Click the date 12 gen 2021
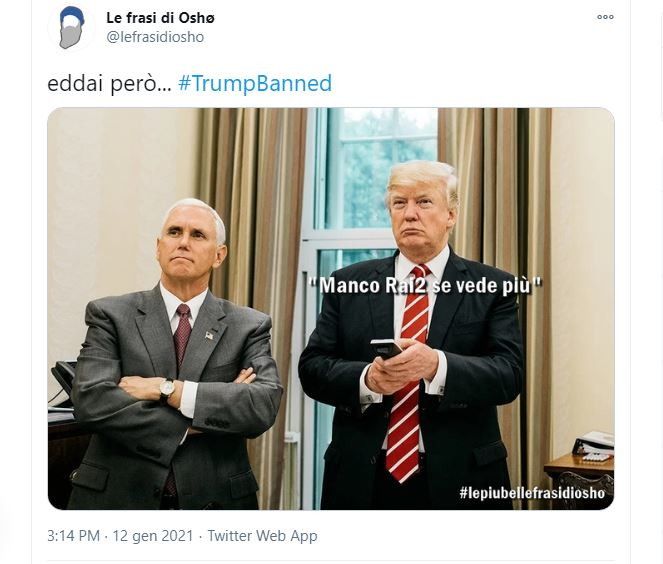Image resolution: width=663 pixels, height=564 pixels. click(x=153, y=536)
